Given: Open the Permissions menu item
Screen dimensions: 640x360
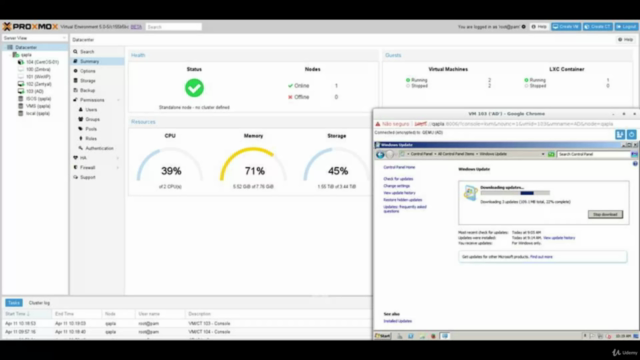Looking at the screenshot, I should tap(92, 100).
